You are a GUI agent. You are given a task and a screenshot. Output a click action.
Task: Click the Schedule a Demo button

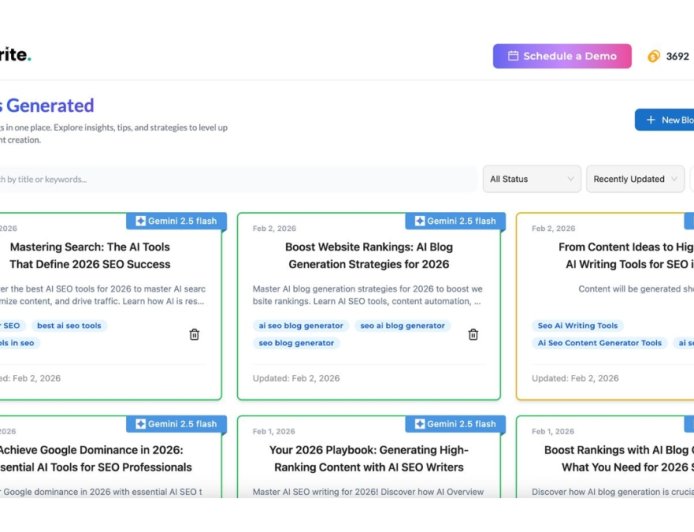pos(562,56)
